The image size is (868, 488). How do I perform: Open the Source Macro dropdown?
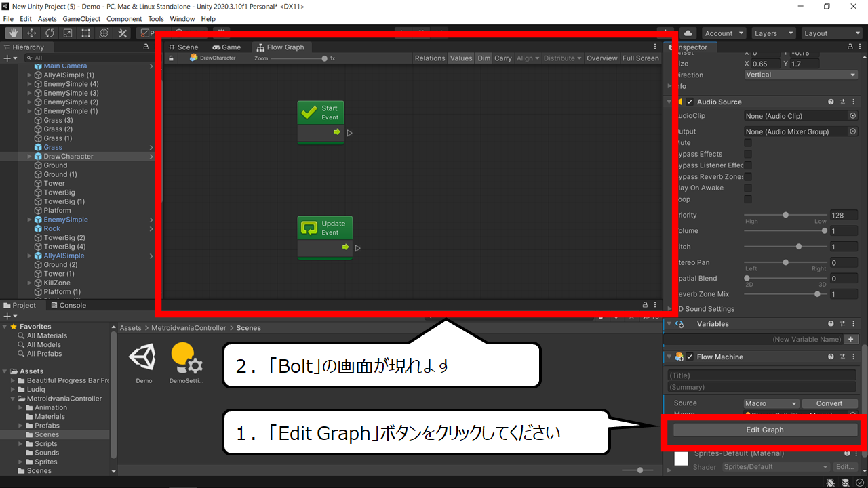click(x=772, y=403)
